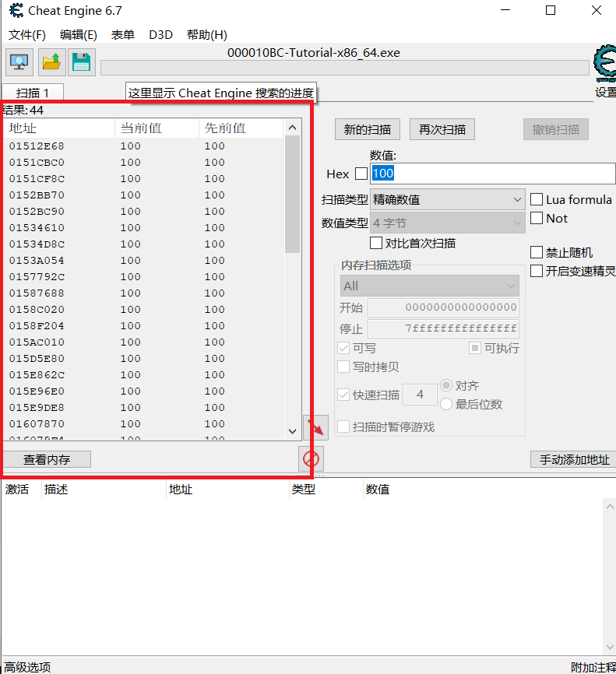Image resolution: width=616 pixels, height=674 pixels.
Task: Click red arrow to add selected addresses
Action: click(x=315, y=427)
